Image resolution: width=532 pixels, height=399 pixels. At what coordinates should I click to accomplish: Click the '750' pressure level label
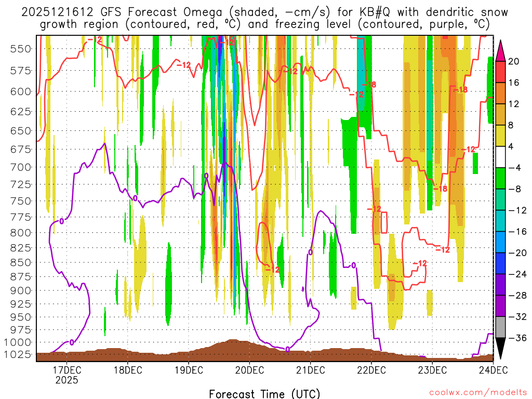tap(21, 201)
